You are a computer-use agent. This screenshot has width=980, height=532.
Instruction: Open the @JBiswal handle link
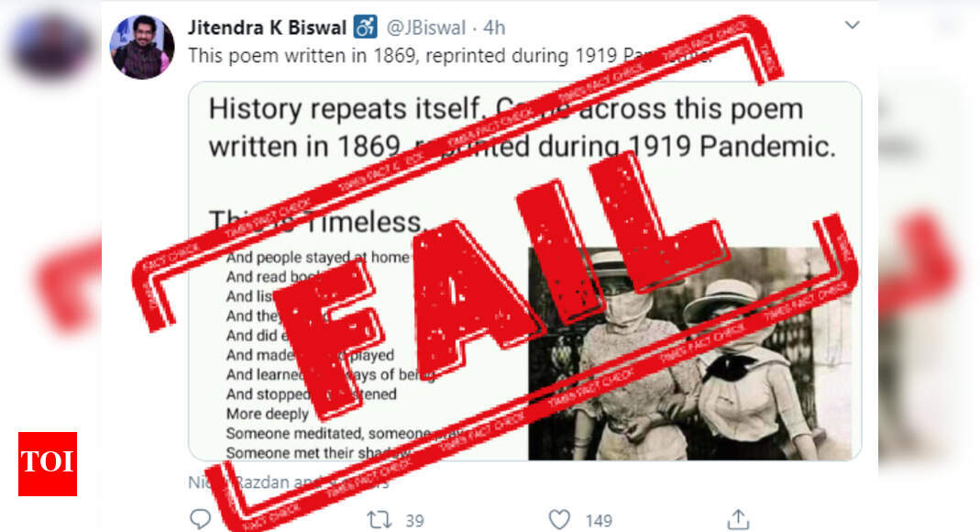tap(425, 28)
